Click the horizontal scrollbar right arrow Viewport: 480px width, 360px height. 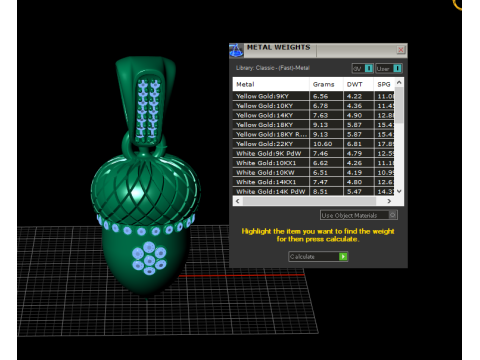pos(389,201)
